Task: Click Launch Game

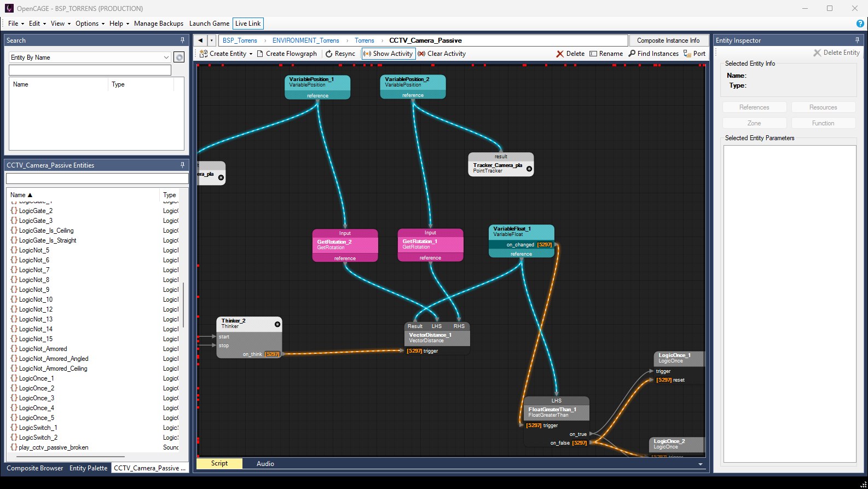Action: pos(209,24)
